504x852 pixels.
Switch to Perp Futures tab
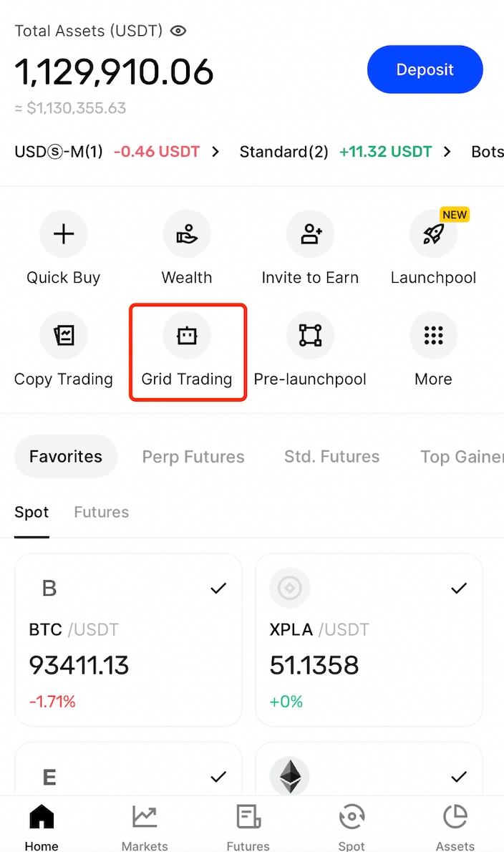tap(193, 457)
